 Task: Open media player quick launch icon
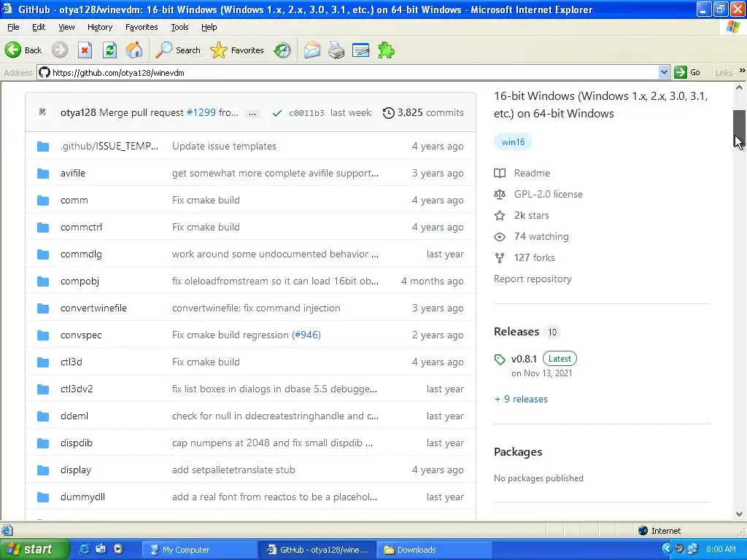point(118,549)
